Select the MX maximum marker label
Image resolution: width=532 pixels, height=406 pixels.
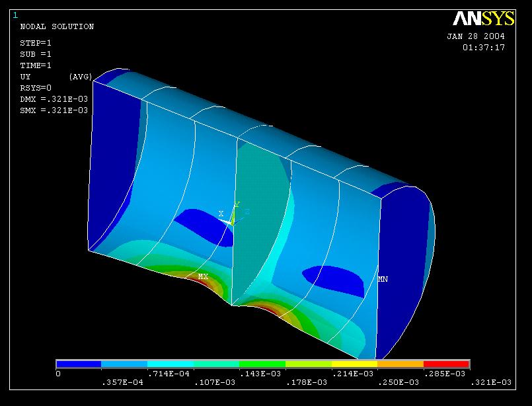203,276
